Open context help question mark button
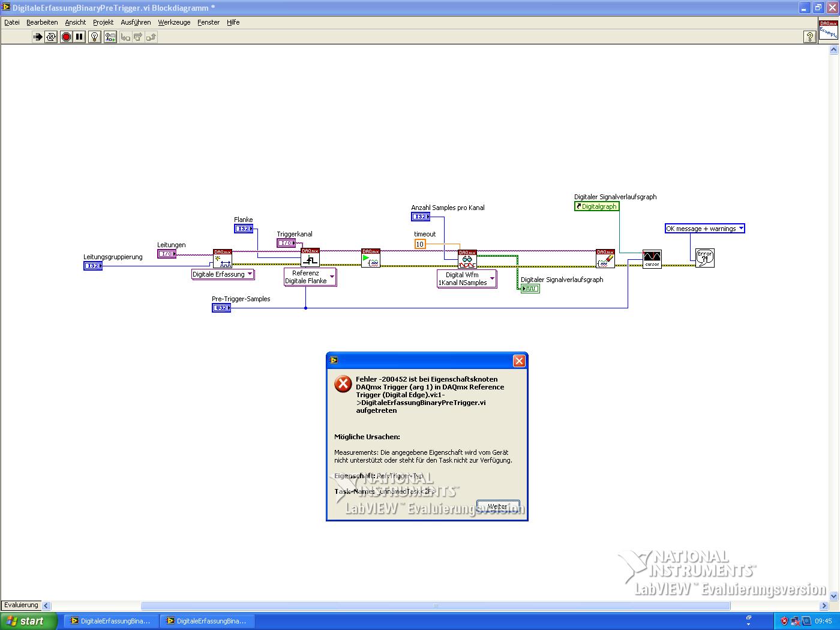 click(x=809, y=37)
